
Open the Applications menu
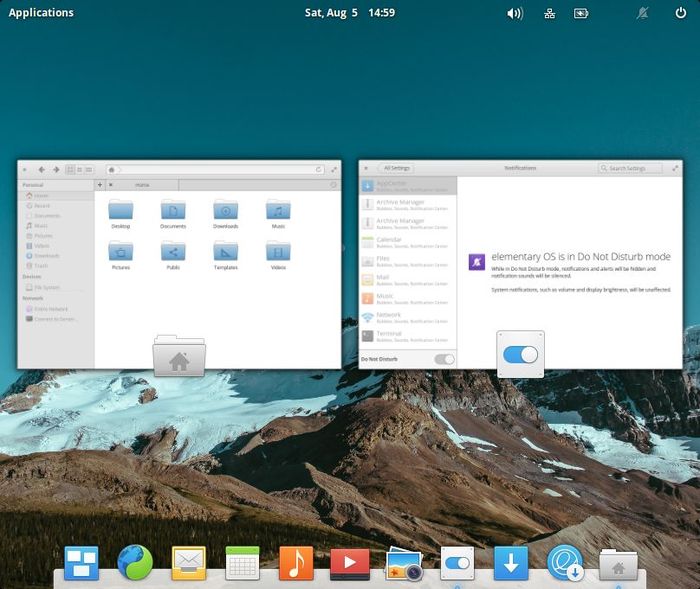(x=41, y=13)
